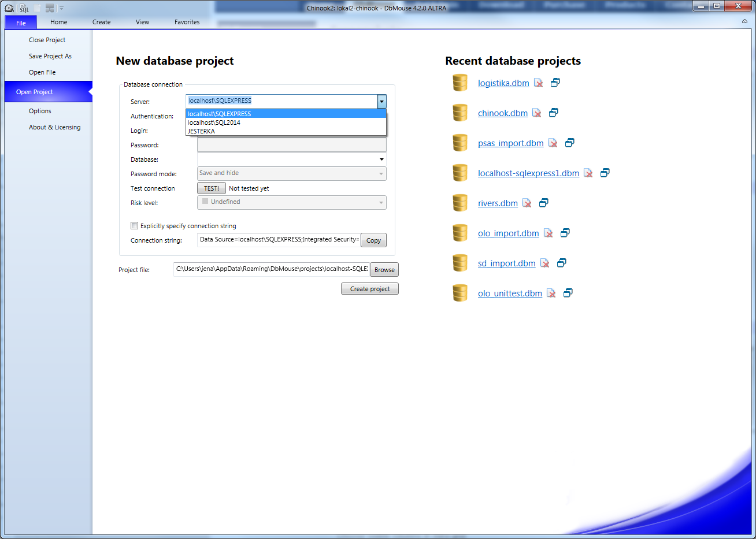Open the sd_import.dbm project link
The image size is (756, 539).
point(507,263)
